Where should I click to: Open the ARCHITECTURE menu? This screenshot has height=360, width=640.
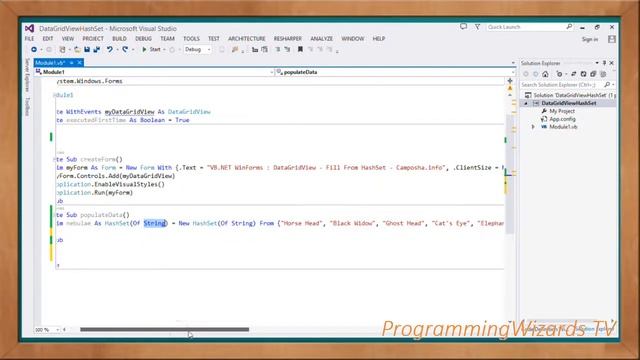tap(247, 39)
